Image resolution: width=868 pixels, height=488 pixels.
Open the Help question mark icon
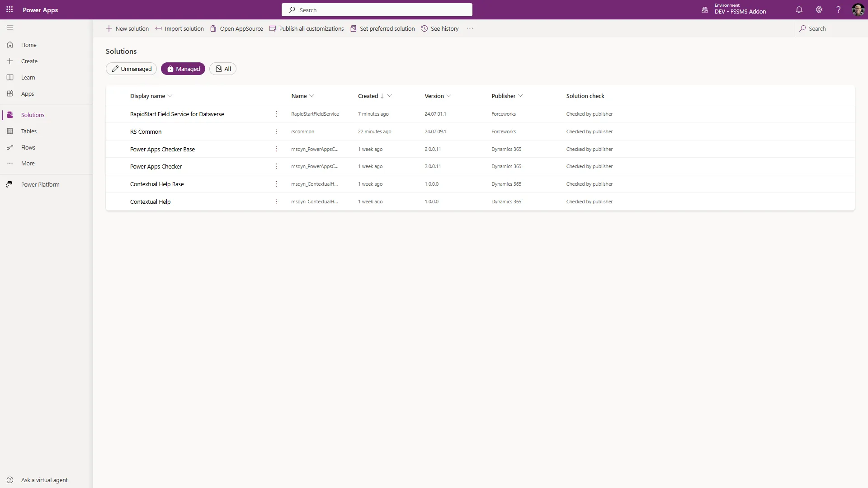[x=839, y=9]
